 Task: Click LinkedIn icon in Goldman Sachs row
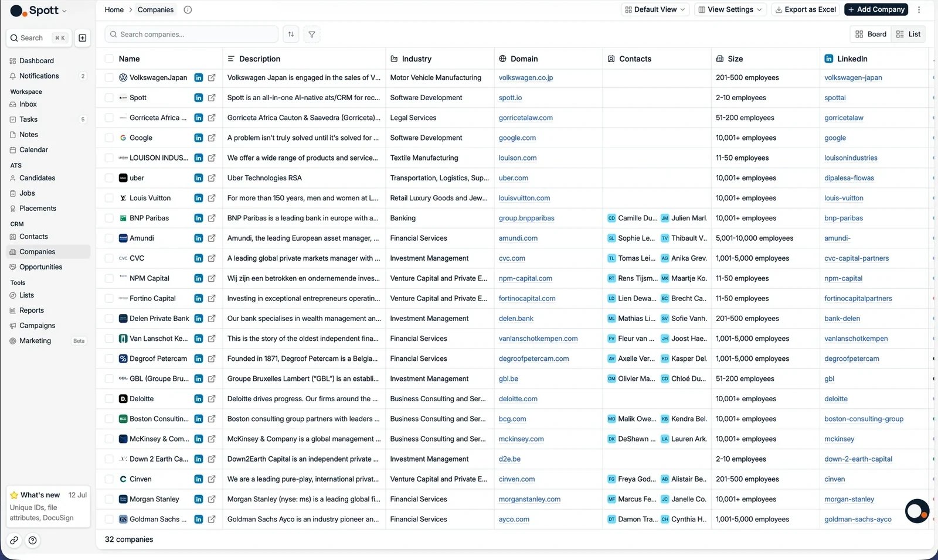pyautogui.click(x=199, y=520)
